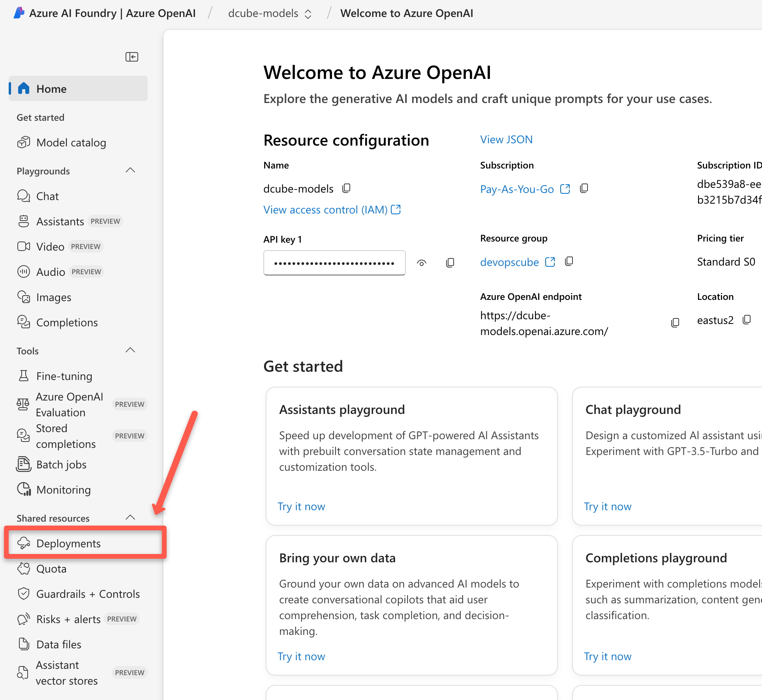Viewport: 762px width, 700px height.
Task: Try it now under Assistants playground
Action: click(301, 506)
